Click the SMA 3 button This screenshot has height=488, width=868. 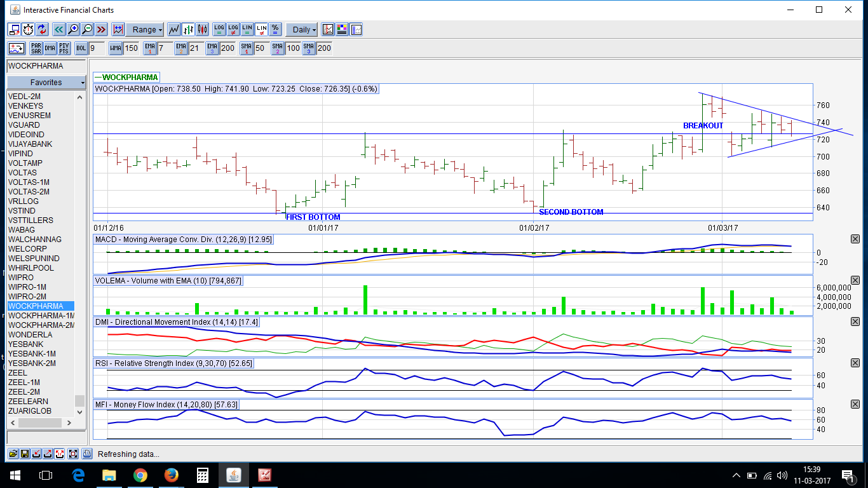pos(308,48)
